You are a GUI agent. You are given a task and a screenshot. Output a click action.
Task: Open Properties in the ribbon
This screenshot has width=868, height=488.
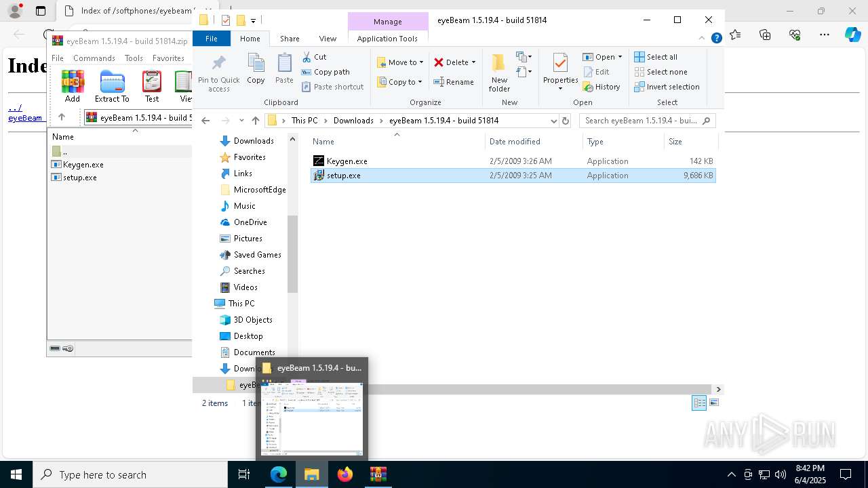pyautogui.click(x=560, y=73)
